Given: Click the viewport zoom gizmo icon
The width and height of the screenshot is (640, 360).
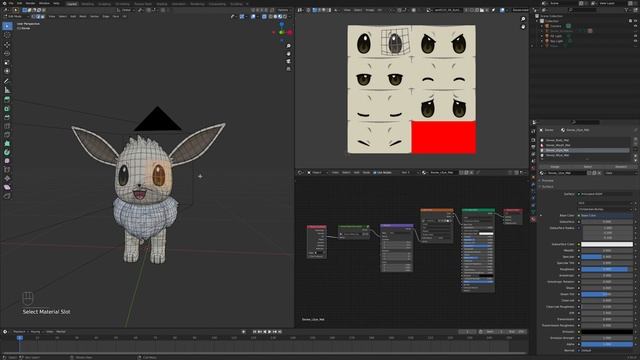Looking at the screenshot, I should click(289, 46).
